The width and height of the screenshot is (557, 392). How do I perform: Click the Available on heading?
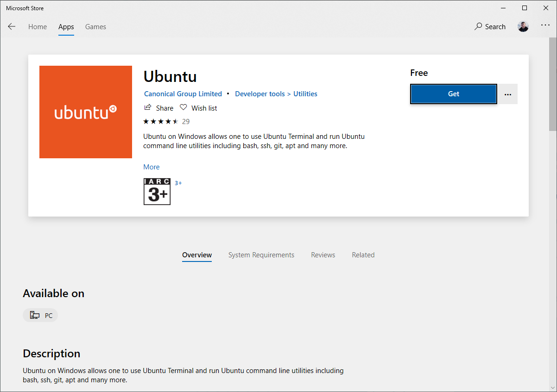click(x=54, y=293)
